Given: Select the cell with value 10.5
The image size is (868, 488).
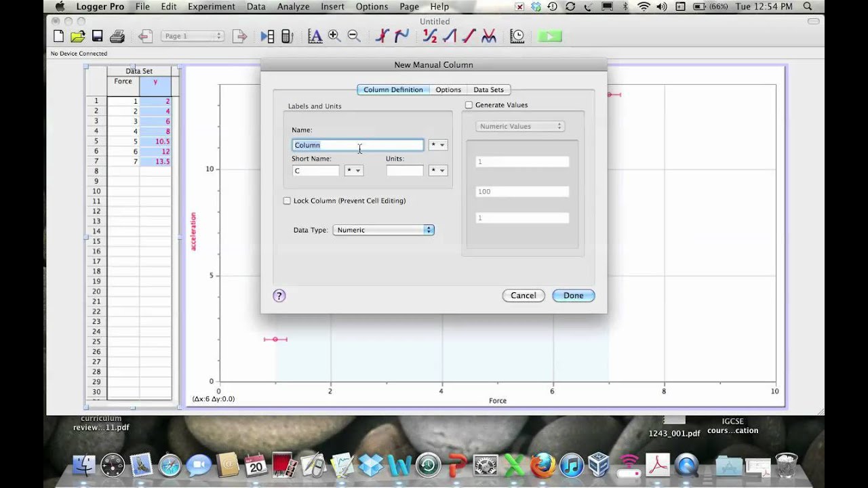Looking at the screenshot, I should 155,142.
